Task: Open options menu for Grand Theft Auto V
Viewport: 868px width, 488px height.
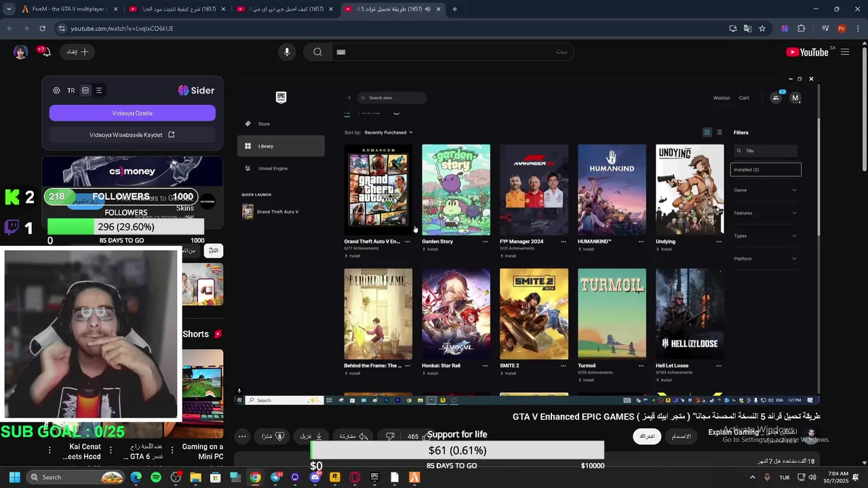Action: click(x=407, y=241)
